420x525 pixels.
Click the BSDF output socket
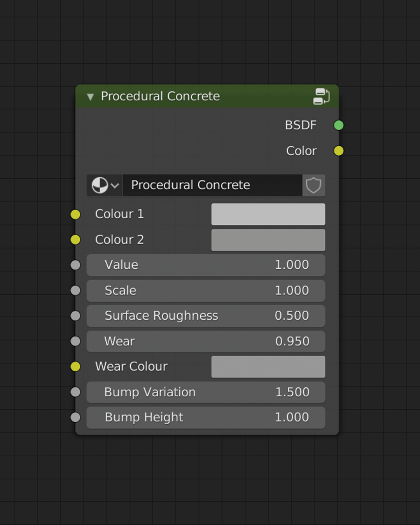point(338,125)
